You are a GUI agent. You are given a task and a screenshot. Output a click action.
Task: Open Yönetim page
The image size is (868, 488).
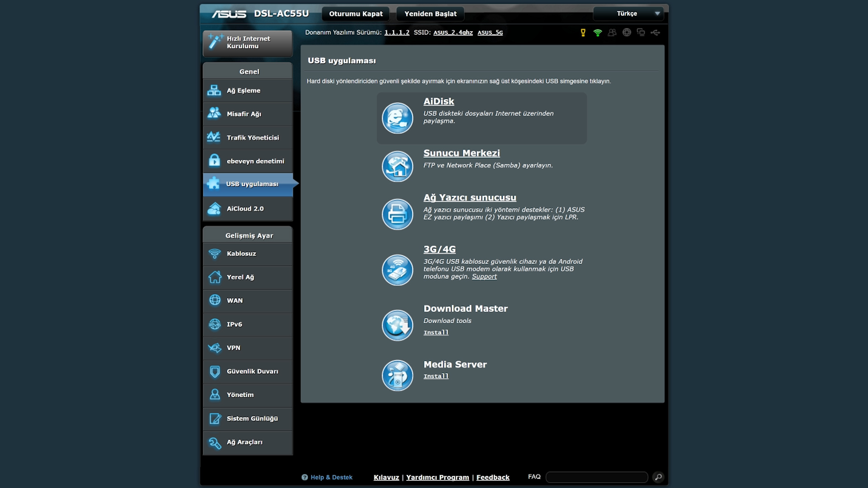coord(248,395)
